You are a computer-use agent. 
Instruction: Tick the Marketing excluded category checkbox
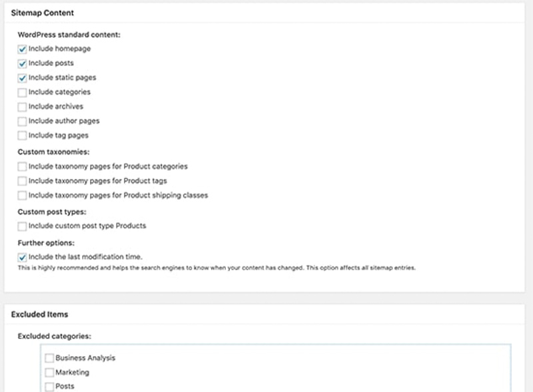point(49,373)
